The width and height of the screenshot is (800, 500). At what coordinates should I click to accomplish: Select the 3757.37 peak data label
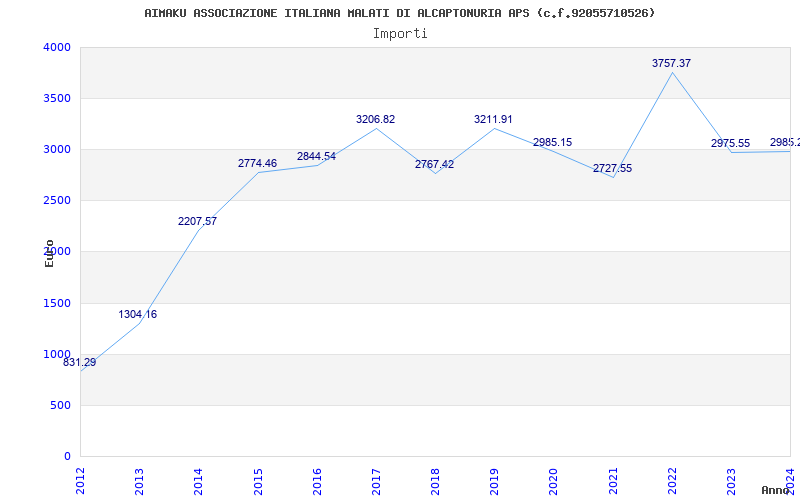click(671, 63)
